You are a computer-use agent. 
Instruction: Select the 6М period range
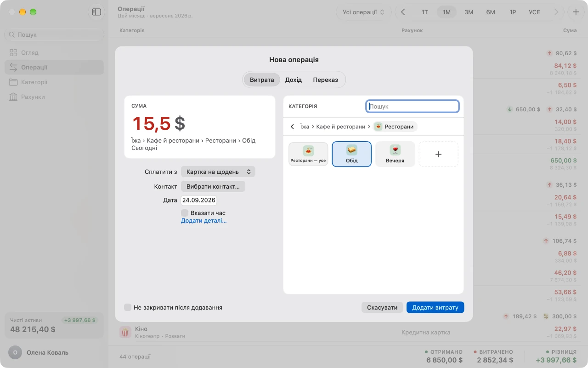491,12
